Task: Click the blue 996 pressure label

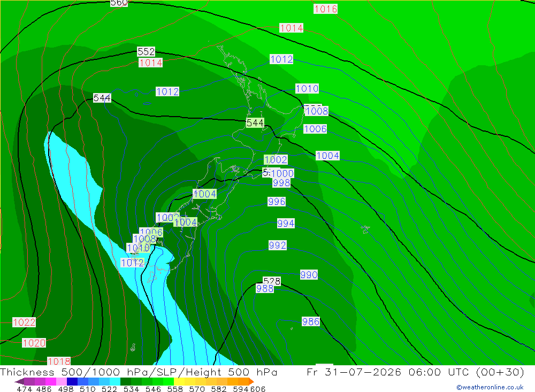Action: point(277,202)
